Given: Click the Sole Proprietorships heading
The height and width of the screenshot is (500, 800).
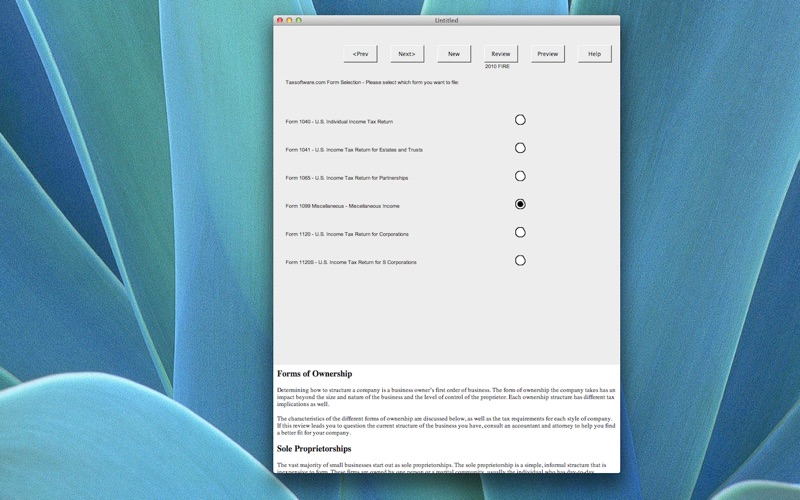Looking at the screenshot, I should coord(314,449).
